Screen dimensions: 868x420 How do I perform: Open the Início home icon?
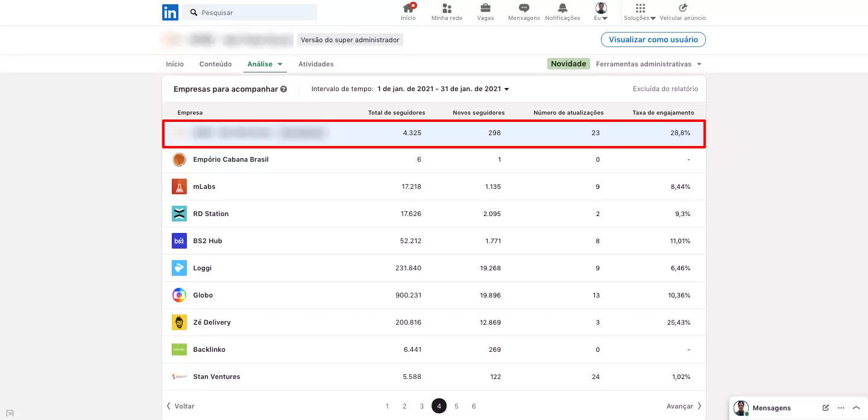408,9
